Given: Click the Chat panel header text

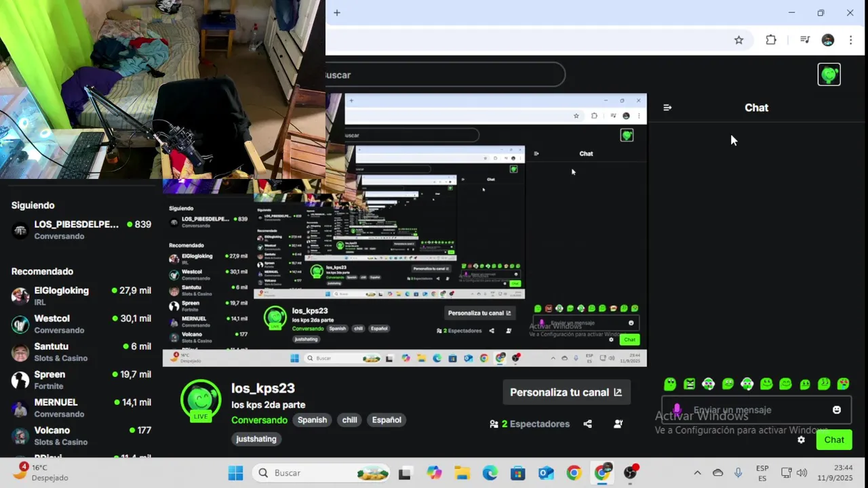Looking at the screenshot, I should click(756, 108).
